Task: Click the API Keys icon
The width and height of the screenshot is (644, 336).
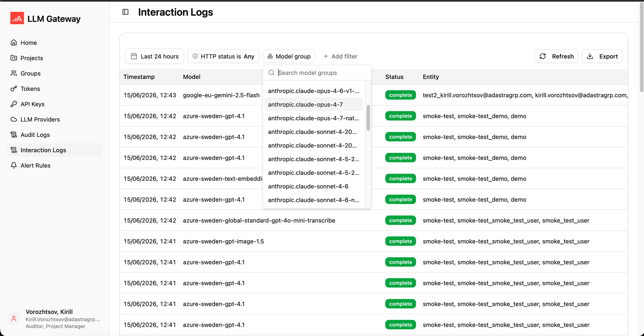Action: point(14,104)
